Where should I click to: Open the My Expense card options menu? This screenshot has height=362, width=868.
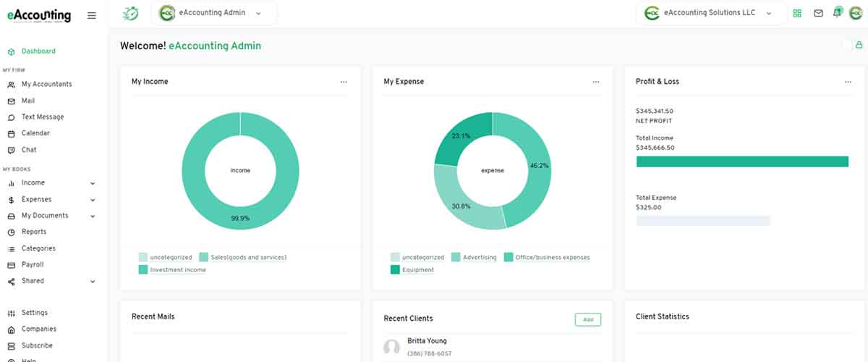596,82
